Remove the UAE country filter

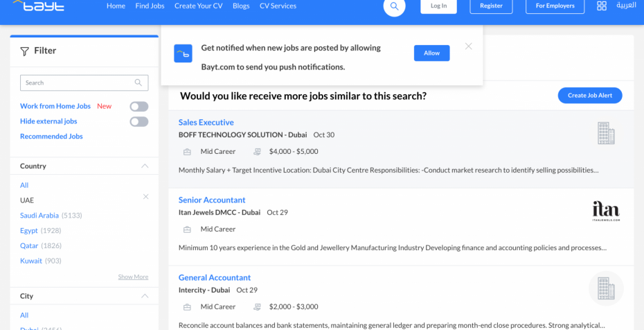(x=146, y=197)
